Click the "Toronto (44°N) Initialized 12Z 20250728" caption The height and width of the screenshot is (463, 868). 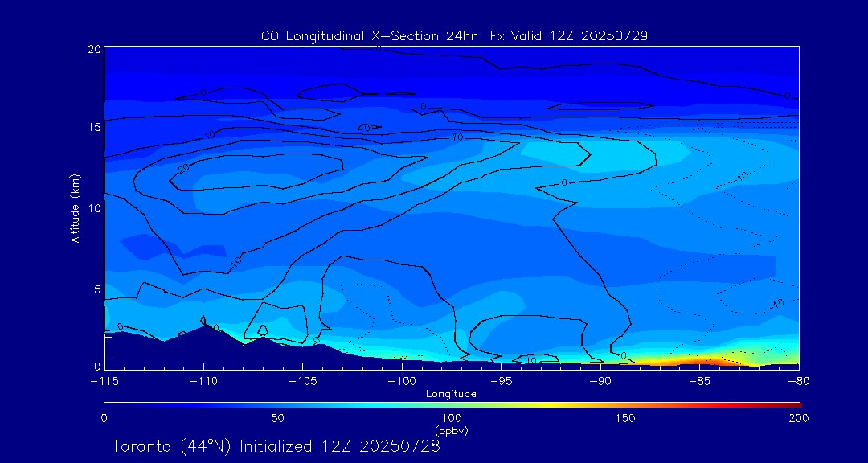point(276,446)
